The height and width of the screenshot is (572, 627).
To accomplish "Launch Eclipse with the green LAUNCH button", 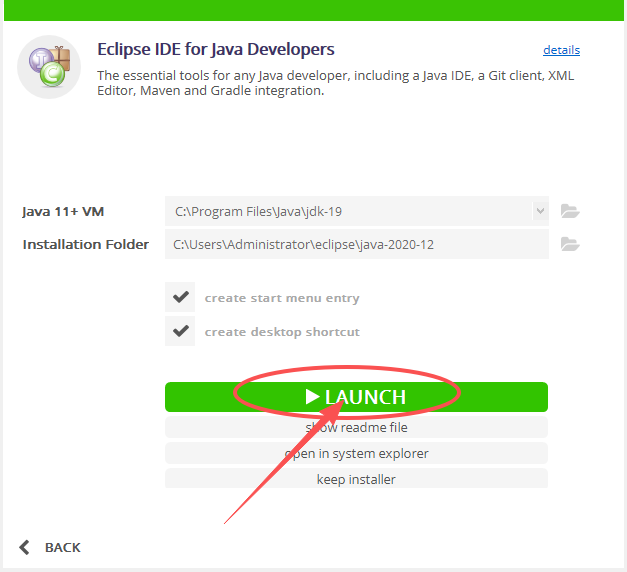I will [x=356, y=397].
